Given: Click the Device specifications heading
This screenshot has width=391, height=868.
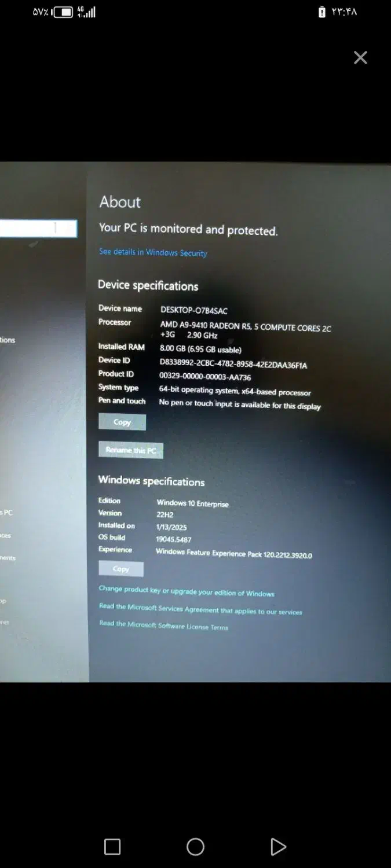Looking at the screenshot, I should point(148,285).
